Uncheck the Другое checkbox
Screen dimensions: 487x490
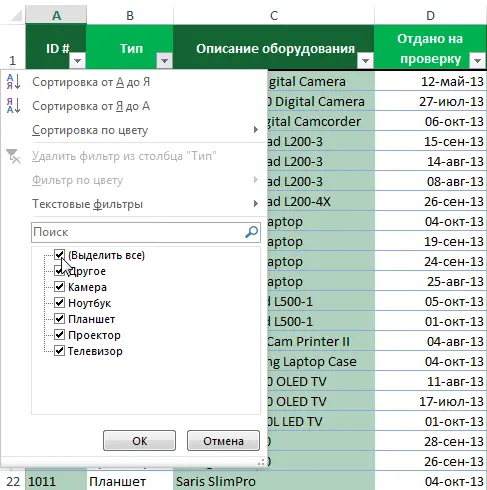pyautogui.click(x=59, y=271)
